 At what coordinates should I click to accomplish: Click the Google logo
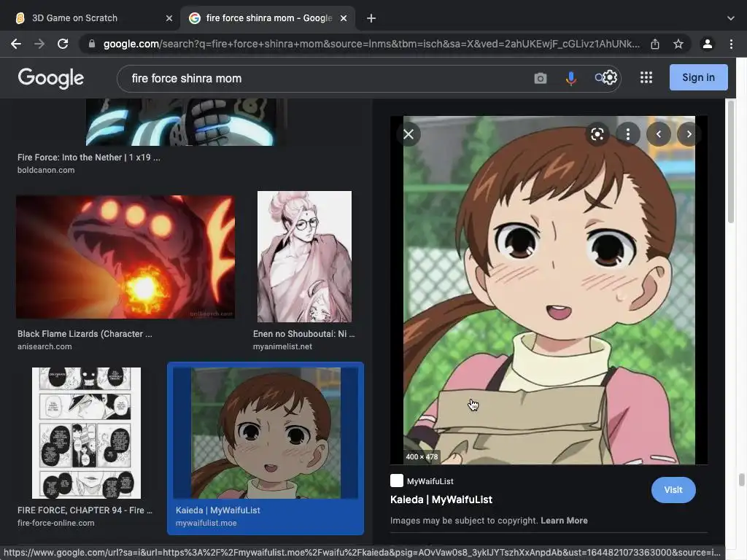51,78
